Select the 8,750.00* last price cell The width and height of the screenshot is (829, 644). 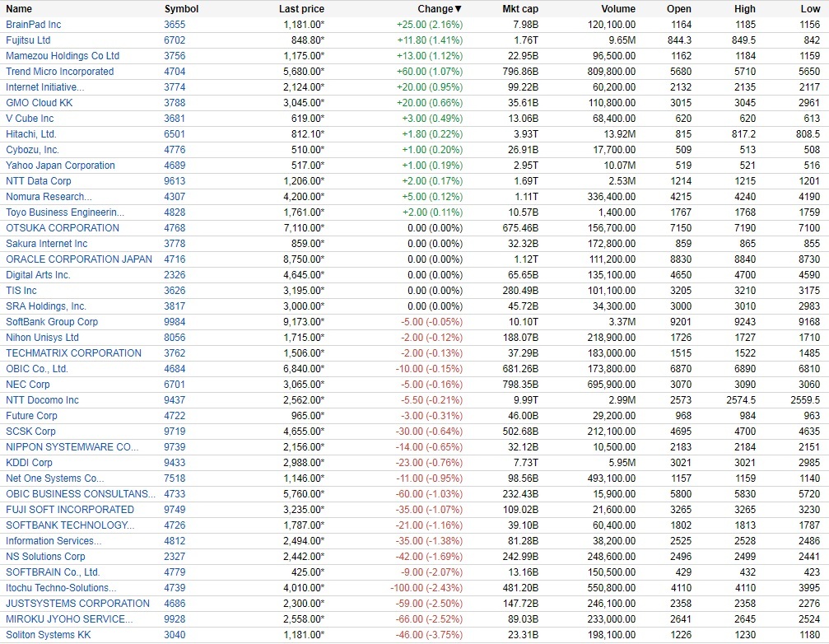tap(304, 259)
